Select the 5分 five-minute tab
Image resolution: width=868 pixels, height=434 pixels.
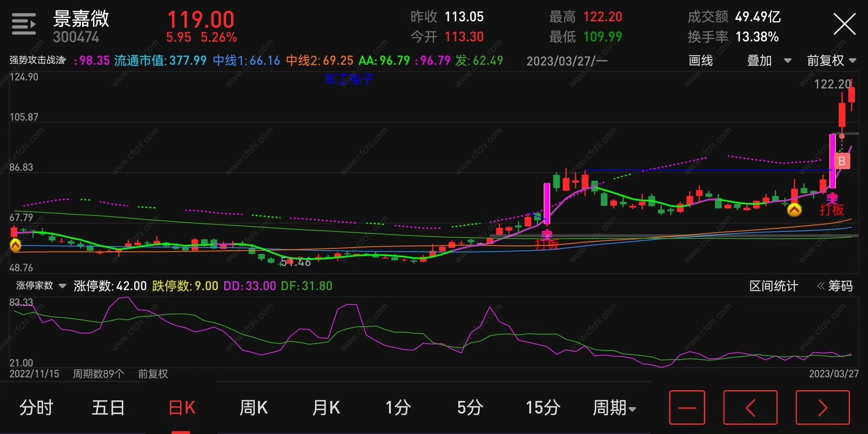(470, 407)
